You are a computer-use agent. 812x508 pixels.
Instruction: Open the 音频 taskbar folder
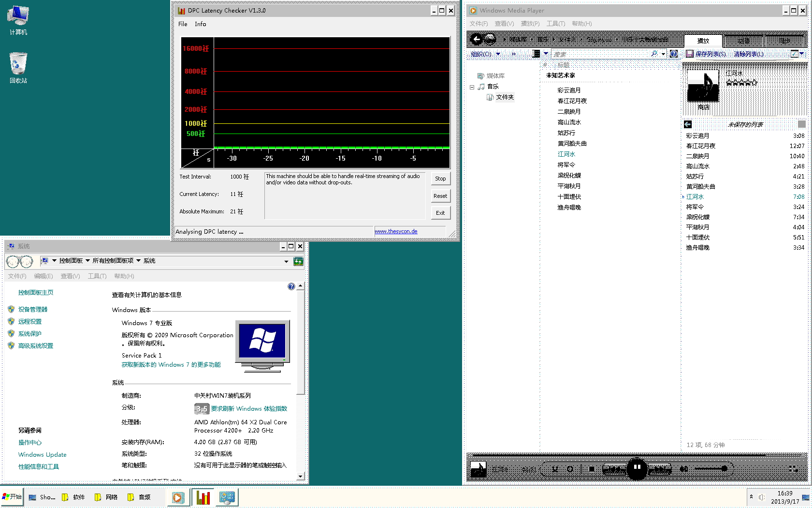pyautogui.click(x=139, y=497)
